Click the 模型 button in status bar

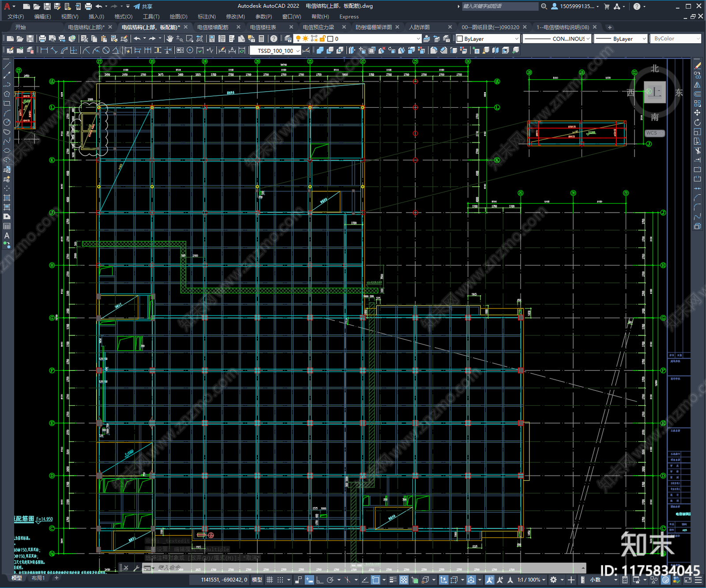[257, 580]
